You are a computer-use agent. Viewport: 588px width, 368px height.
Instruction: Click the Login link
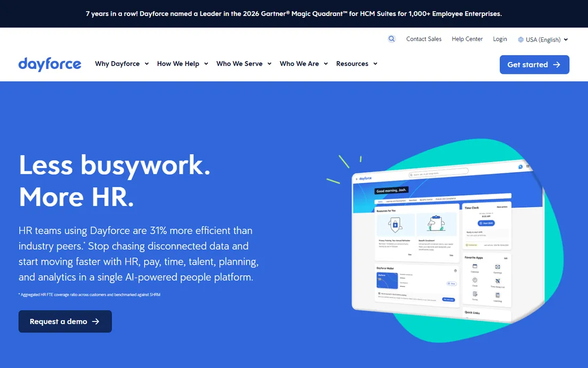[500, 39]
